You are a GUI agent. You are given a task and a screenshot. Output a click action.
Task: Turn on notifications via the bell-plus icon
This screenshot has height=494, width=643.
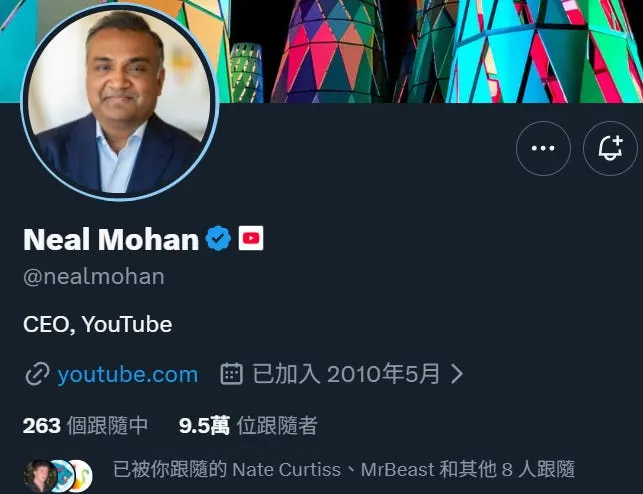[610, 148]
